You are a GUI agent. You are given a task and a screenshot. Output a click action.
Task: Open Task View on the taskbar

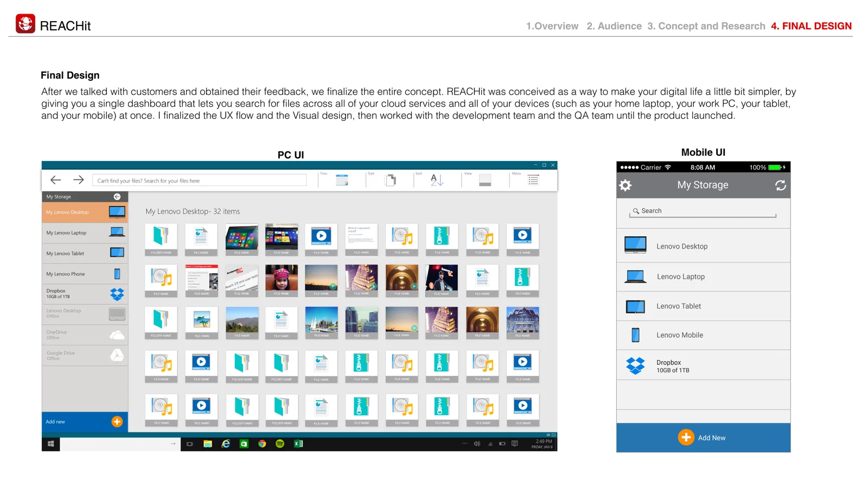click(x=190, y=444)
